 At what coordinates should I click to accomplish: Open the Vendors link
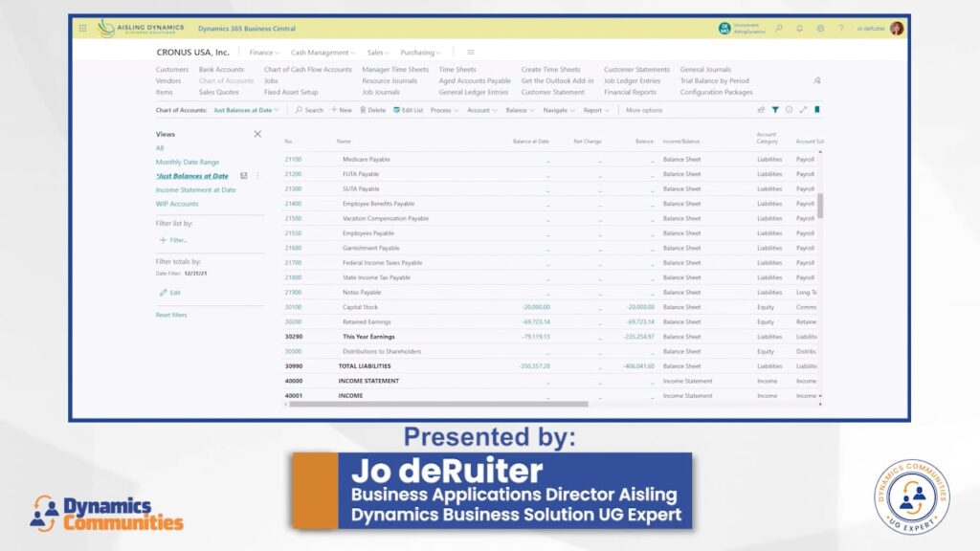pos(168,80)
